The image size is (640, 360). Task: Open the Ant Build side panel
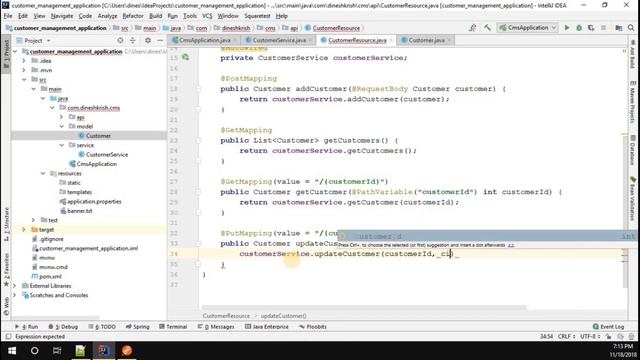coord(632,54)
